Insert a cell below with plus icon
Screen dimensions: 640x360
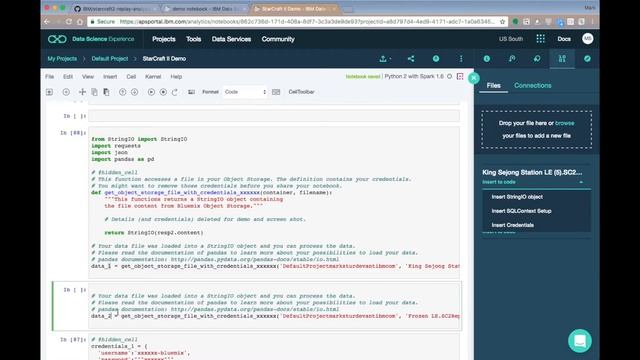66,92
